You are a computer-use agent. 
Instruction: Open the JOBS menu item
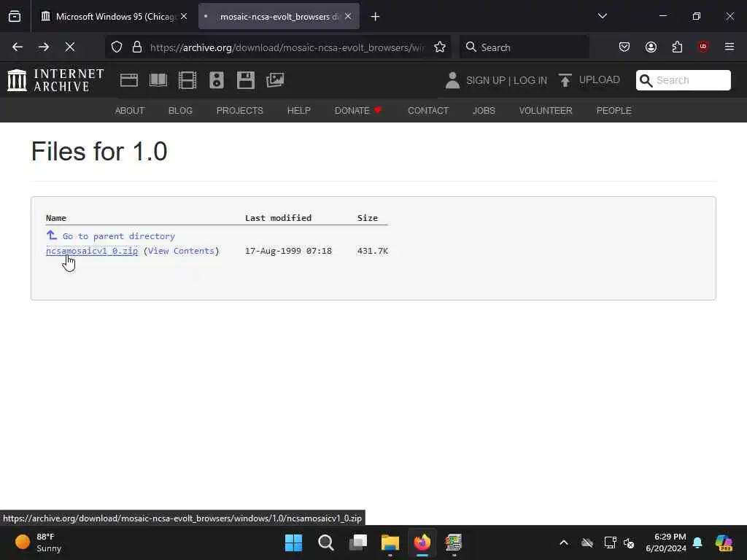click(x=484, y=111)
